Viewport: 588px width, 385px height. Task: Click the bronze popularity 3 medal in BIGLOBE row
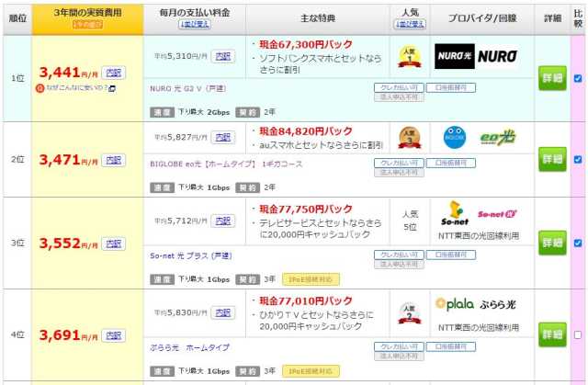pyautogui.click(x=410, y=138)
